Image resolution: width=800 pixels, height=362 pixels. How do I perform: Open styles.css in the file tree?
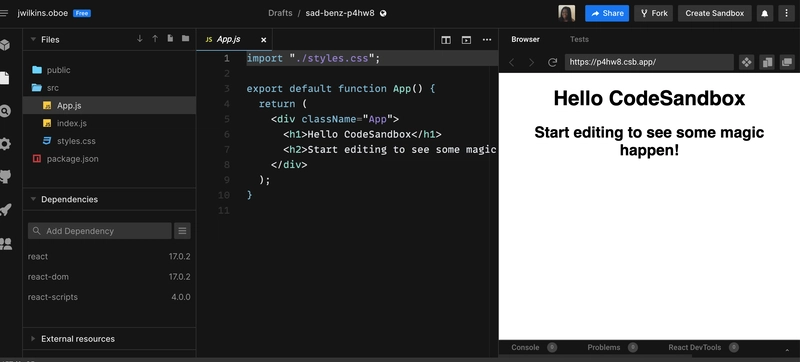coord(76,141)
